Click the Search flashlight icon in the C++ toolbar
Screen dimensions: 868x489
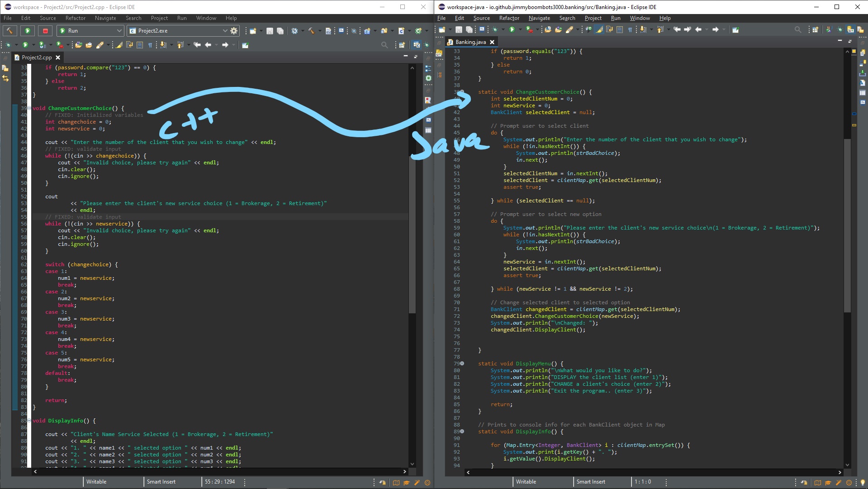click(x=100, y=45)
